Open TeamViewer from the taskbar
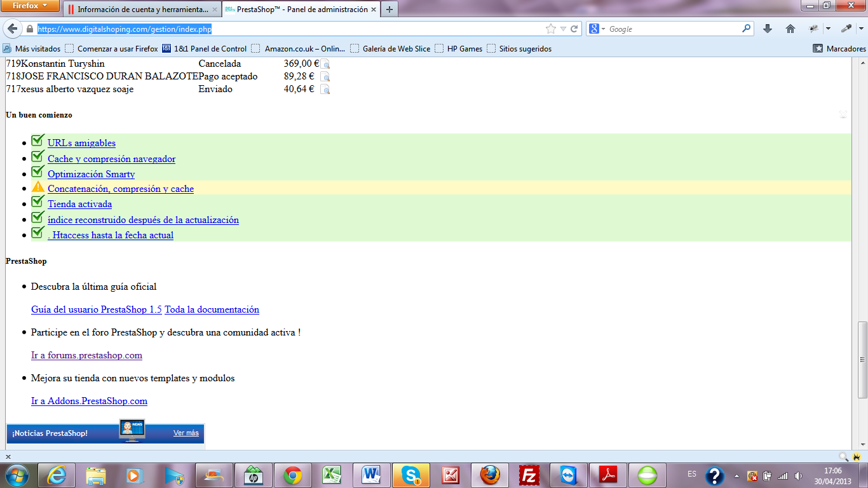The height and width of the screenshot is (488, 868). (568, 475)
